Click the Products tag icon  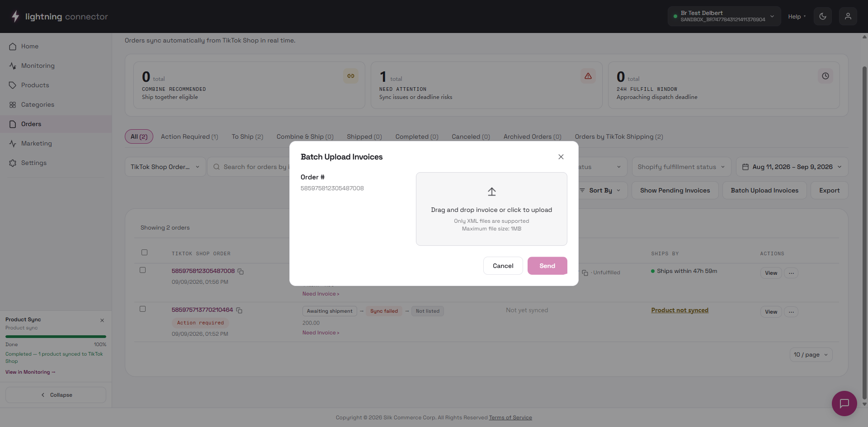pyautogui.click(x=13, y=85)
